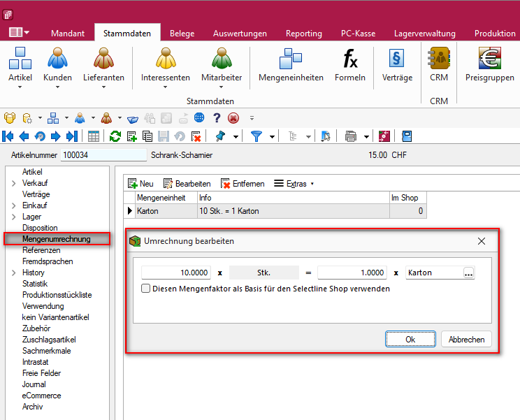Click the Artikelnummer field 100034
Image resolution: width=520 pixels, height=420 pixels.
103,155
